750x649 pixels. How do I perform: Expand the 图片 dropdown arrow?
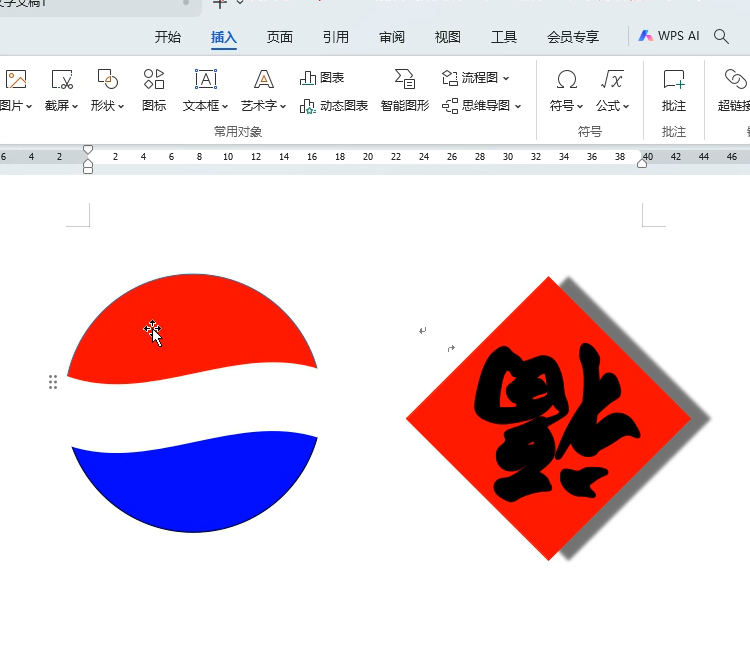29,106
